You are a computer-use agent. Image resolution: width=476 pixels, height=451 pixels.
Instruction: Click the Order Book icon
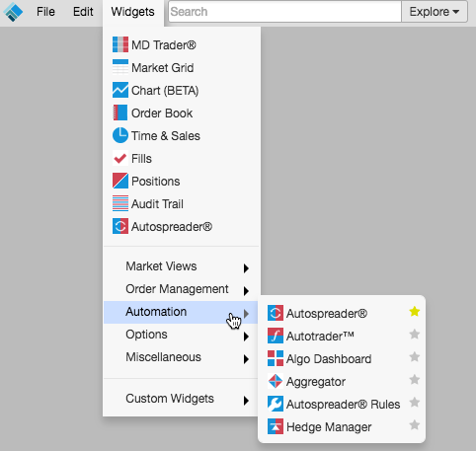(x=120, y=113)
